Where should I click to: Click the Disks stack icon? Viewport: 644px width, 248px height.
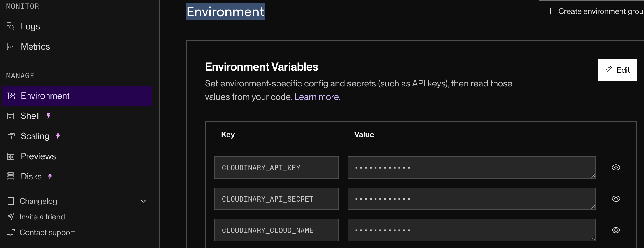point(10,176)
